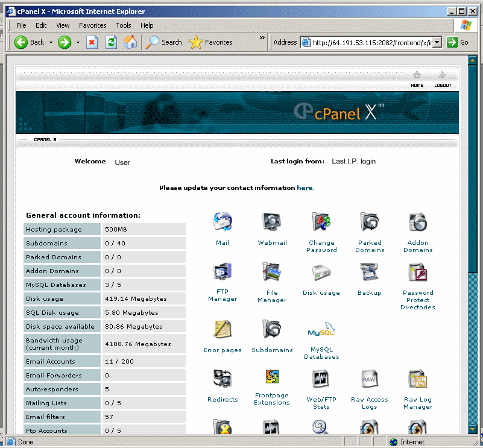Open the Tools menu
The image size is (483, 448).
[124, 25]
